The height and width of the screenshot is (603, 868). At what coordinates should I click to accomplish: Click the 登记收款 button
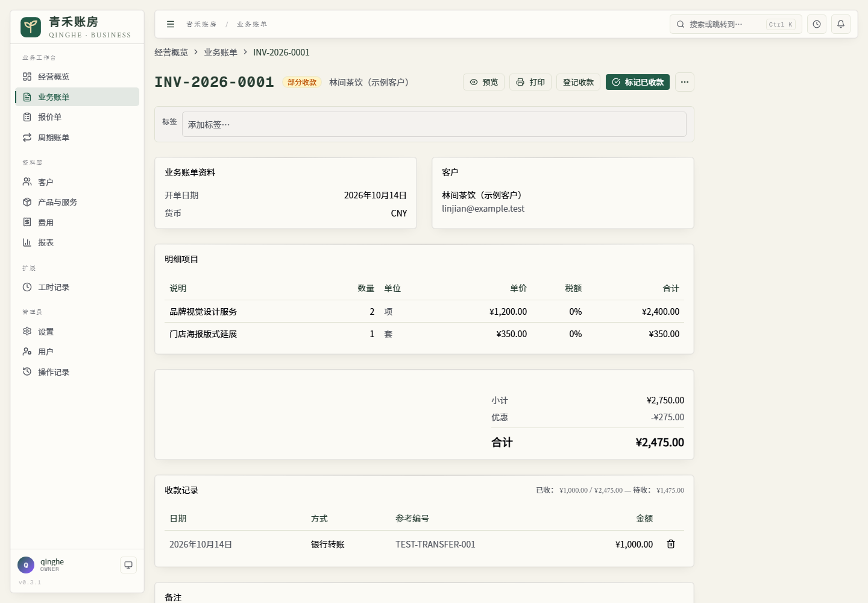pos(579,82)
